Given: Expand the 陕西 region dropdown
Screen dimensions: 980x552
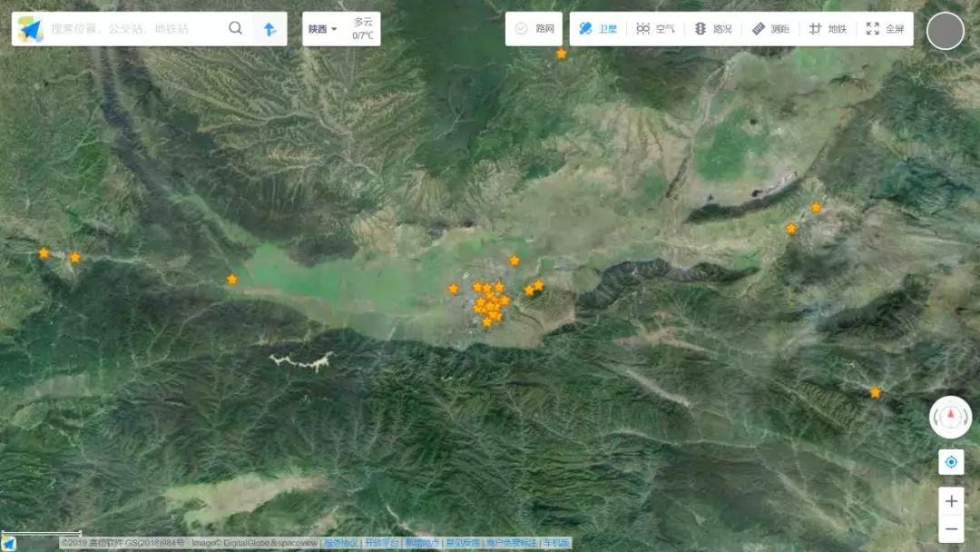Looking at the screenshot, I should pos(322,29).
